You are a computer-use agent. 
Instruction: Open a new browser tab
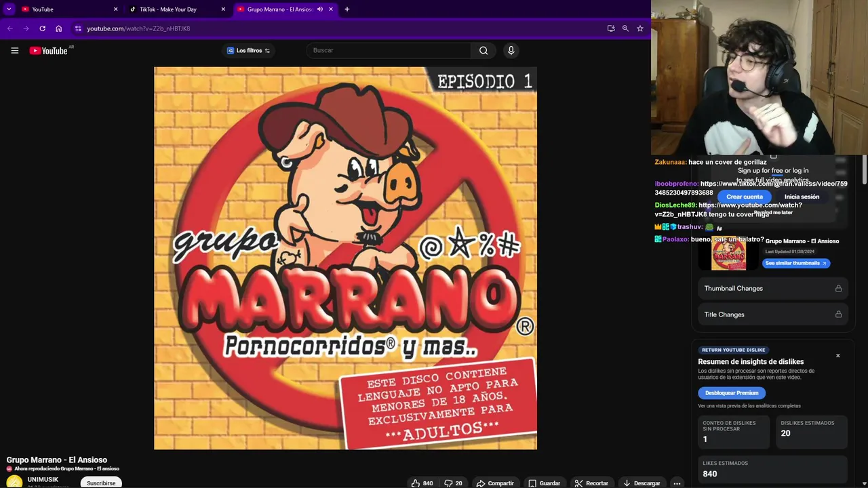347,9
